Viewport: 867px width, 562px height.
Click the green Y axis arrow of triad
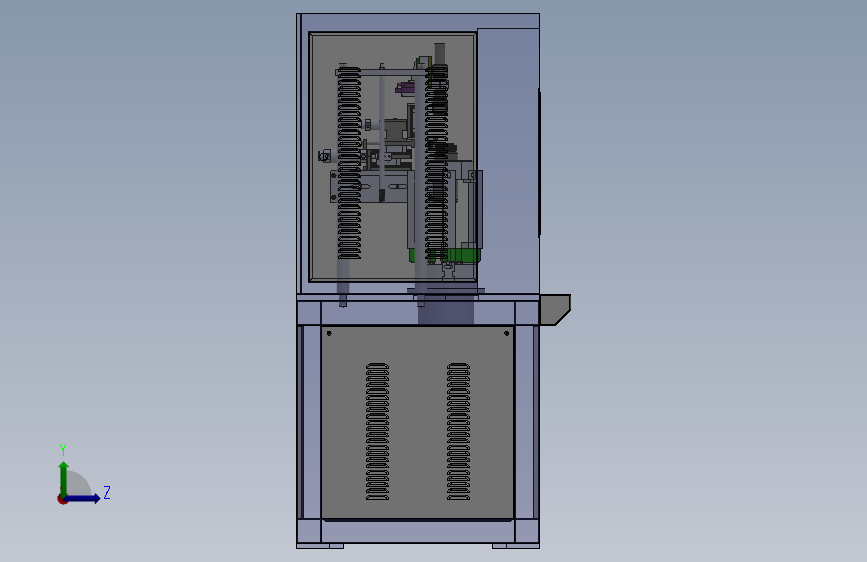64,478
